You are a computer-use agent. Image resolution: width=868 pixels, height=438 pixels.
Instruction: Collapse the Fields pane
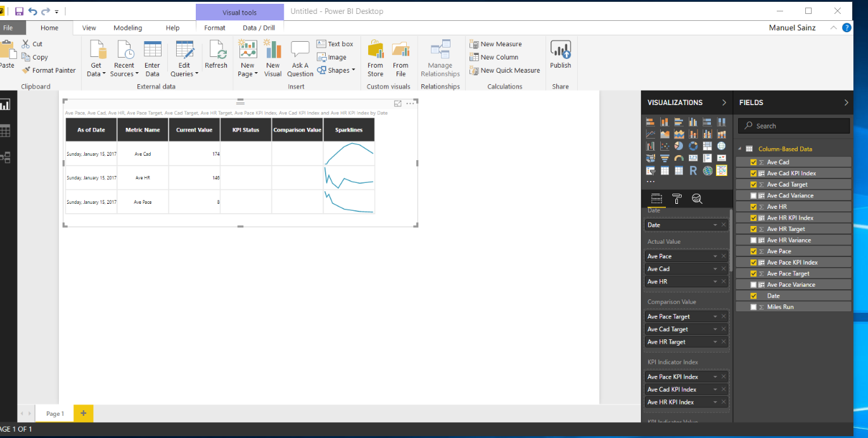point(846,103)
